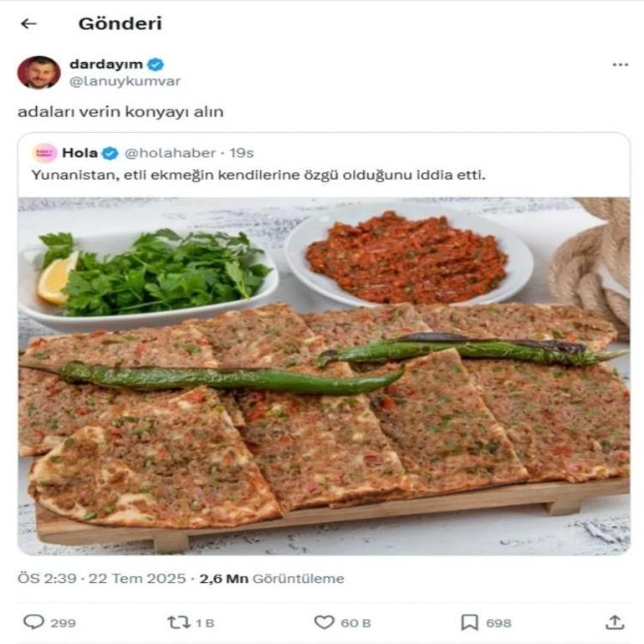
Task: Bookmark the post with the bookmark icon
Action: [x=469, y=622]
